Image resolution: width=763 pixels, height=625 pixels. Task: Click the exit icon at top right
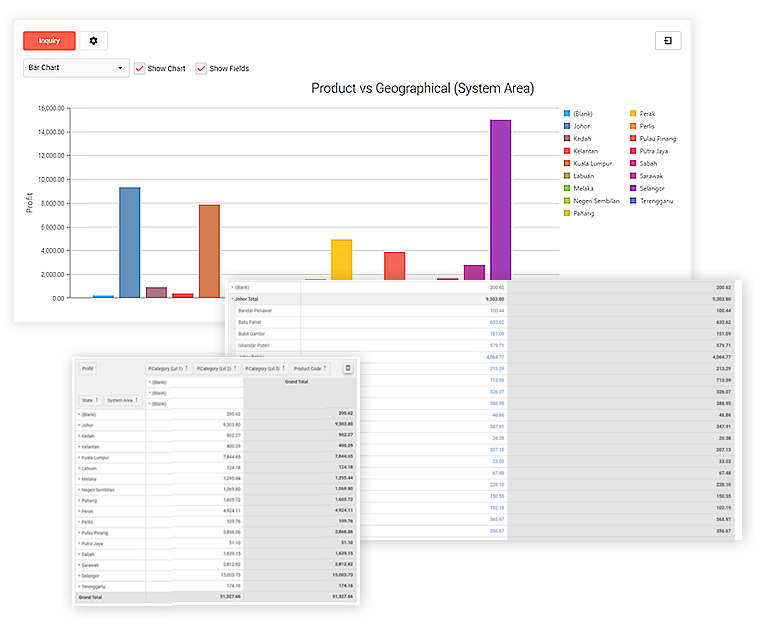tap(667, 40)
